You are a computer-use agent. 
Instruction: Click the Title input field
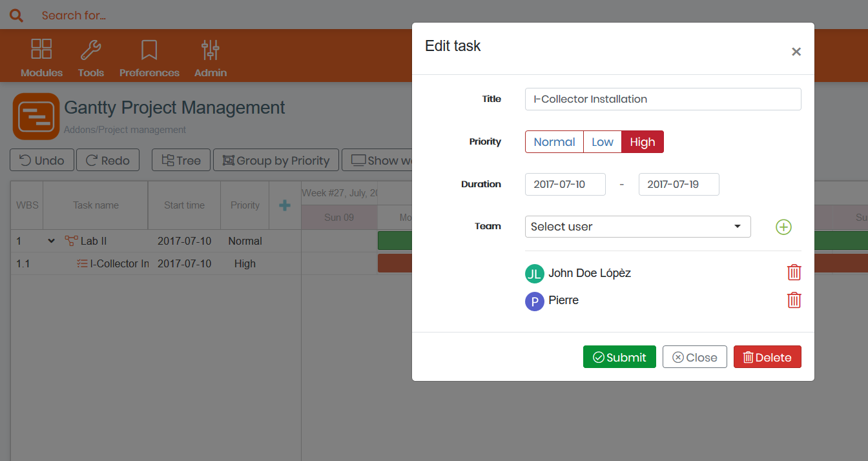[663, 99]
